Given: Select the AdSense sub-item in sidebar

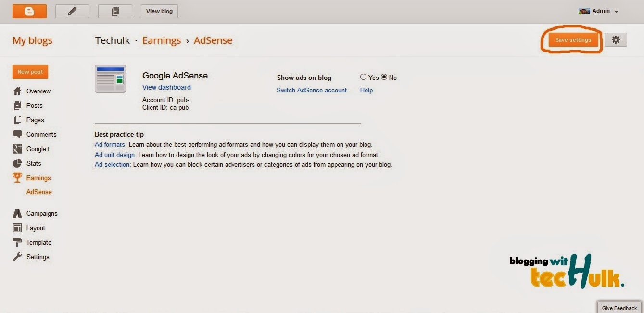Looking at the screenshot, I should tap(39, 192).
